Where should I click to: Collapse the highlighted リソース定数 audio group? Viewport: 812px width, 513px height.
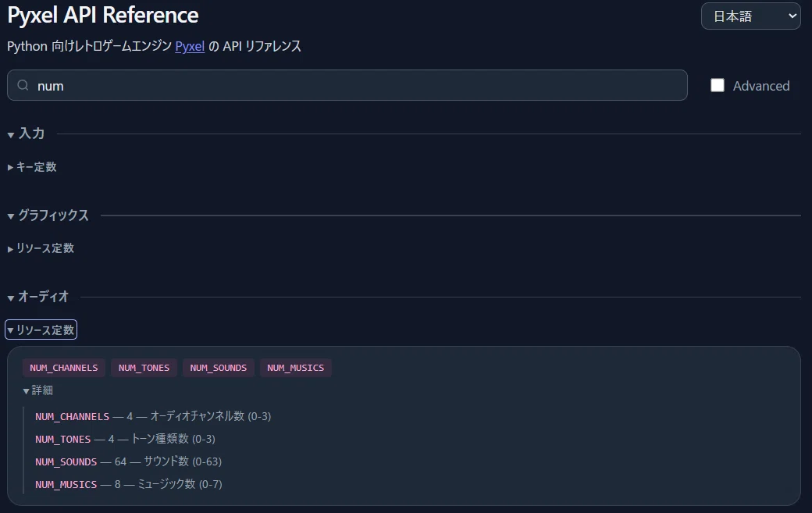tap(41, 330)
